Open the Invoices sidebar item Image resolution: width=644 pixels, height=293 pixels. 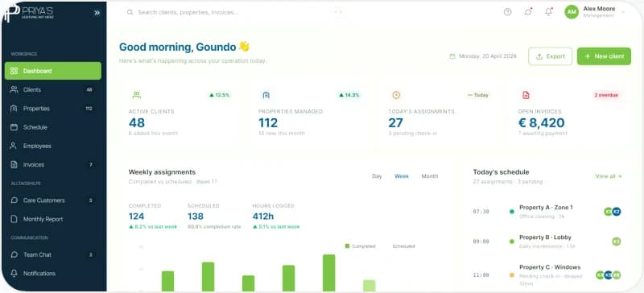[x=53, y=164]
